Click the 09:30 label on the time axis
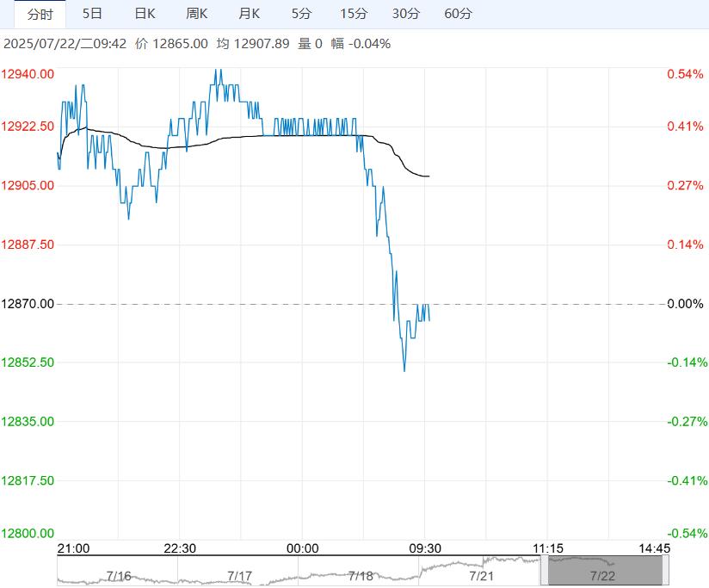This screenshot has height=588, width=709. [425, 548]
